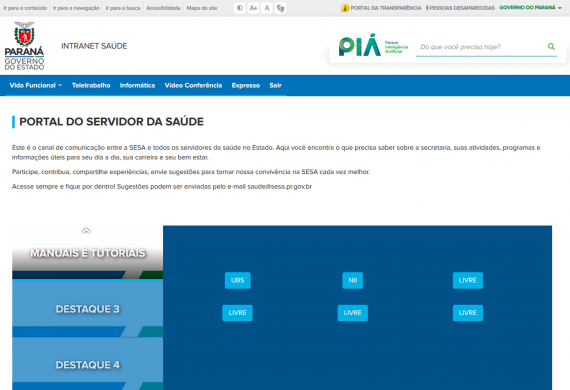
Task: Click the NII button
Action: (352, 280)
